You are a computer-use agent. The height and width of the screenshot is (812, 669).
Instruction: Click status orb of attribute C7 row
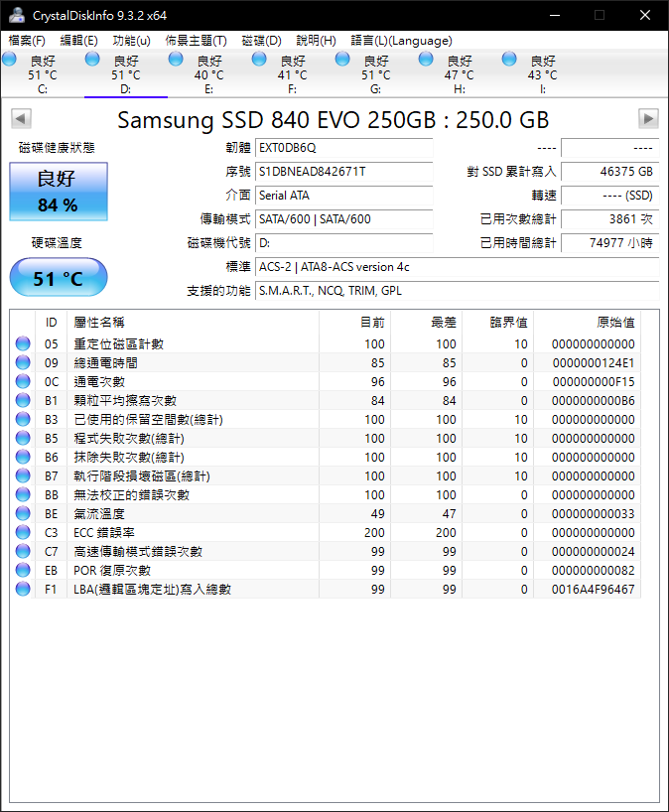23,551
